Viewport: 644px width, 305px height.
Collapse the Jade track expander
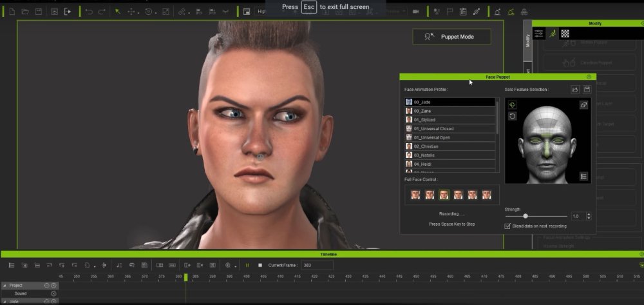click(5, 302)
